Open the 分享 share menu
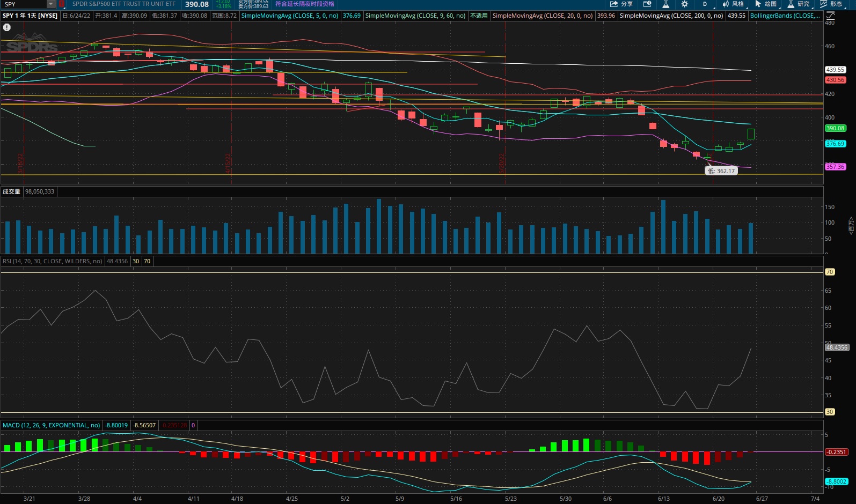Screen dimensions: 856x504 click(621, 4)
